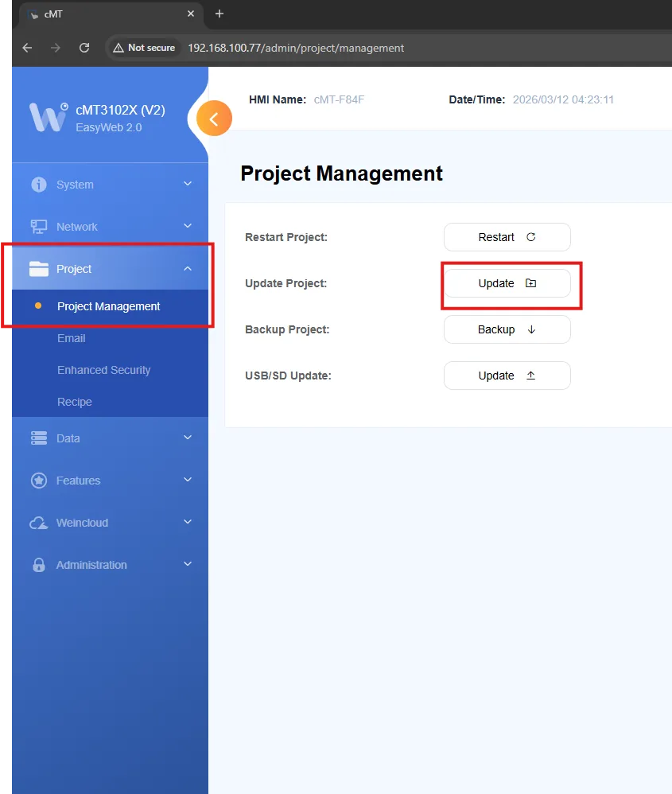Click the Update Project: label

click(286, 283)
